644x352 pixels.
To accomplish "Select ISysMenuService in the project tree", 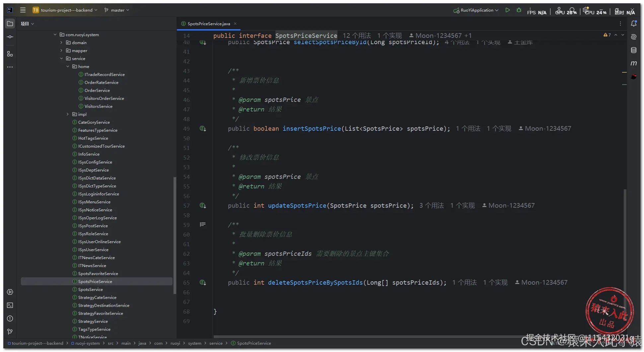I will tap(94, 202).
